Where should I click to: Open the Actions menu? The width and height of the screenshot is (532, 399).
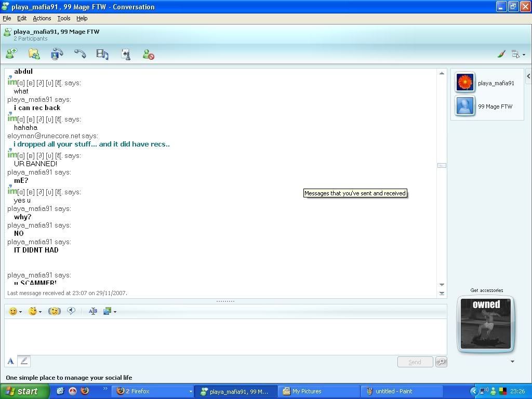tap(42, 18)
